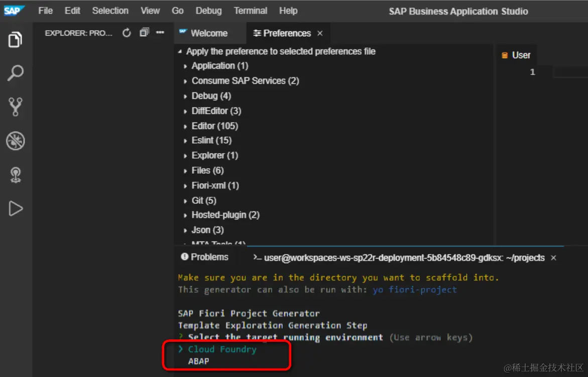Expand Explorer (1) preferences
Image resolution: width=588 pixels, height=377 pixels.
[x=215, y=156]
